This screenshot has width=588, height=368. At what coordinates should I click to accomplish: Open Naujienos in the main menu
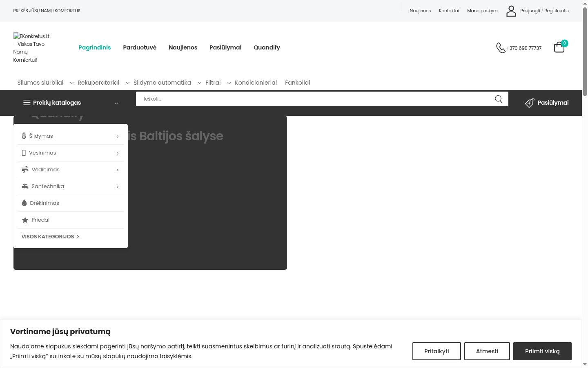(183, 47)
